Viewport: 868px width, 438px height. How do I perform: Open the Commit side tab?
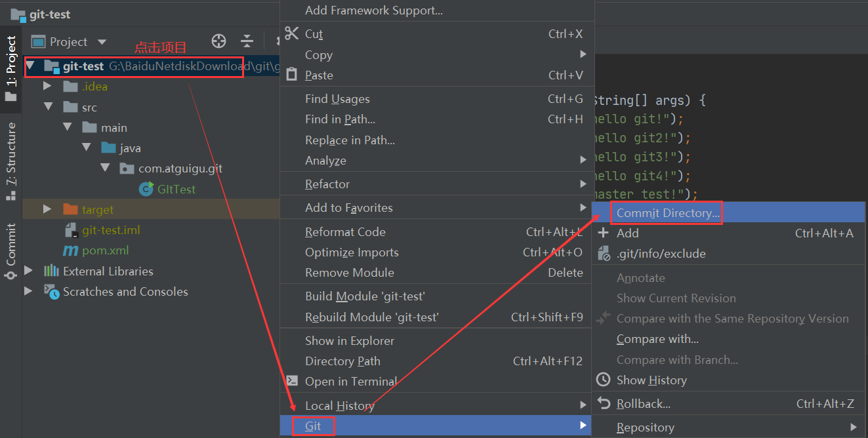[11, 252]
